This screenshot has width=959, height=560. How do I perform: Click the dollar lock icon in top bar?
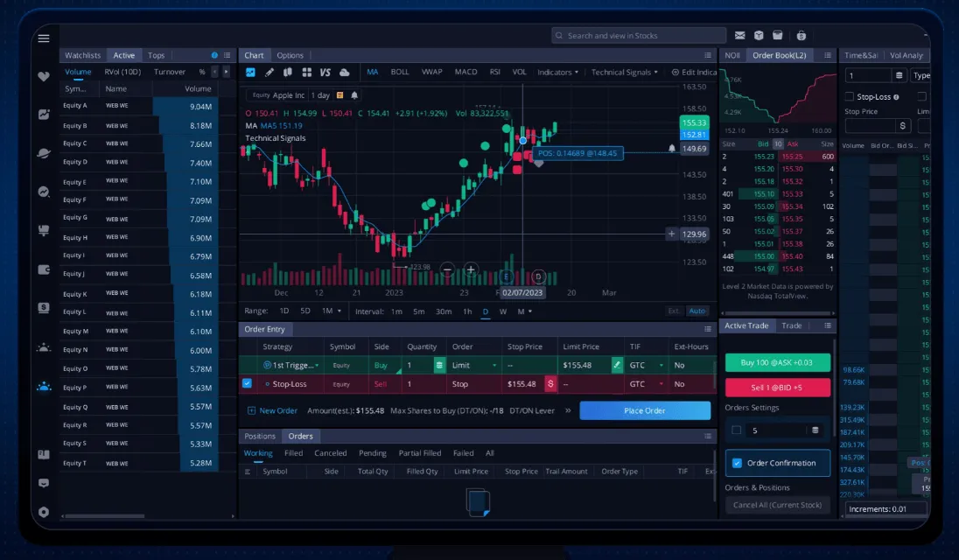coord(801,36)
